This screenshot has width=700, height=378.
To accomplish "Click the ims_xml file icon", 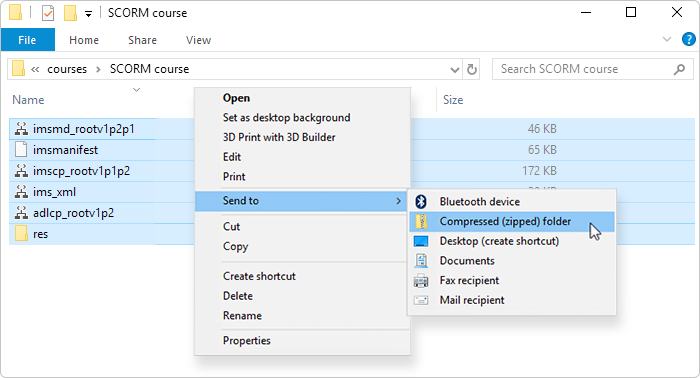I will click(x=21, y=191).
